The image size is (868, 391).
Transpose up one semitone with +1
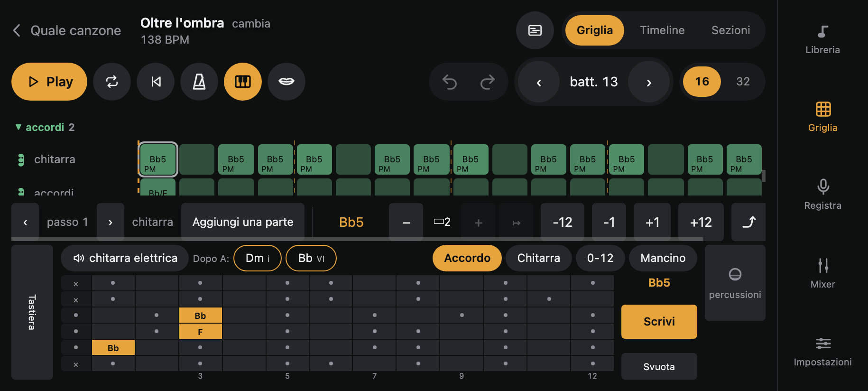coord(652,222)
